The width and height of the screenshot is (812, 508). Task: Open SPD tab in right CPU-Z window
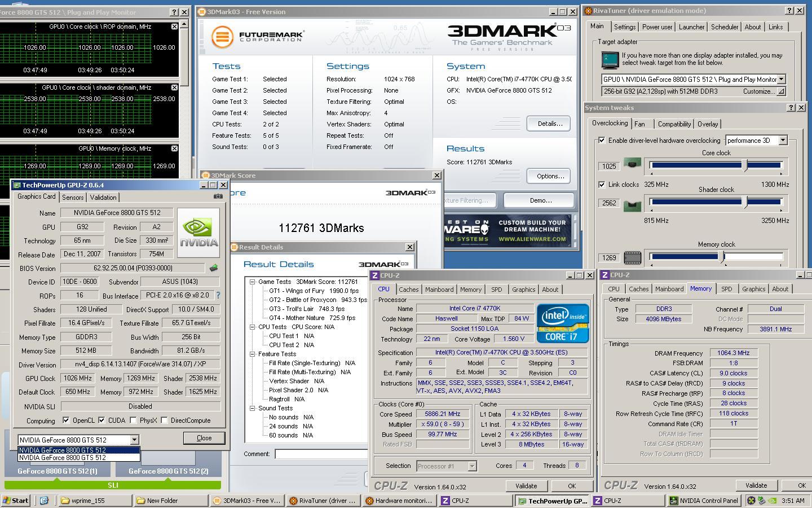click(727, 289)
